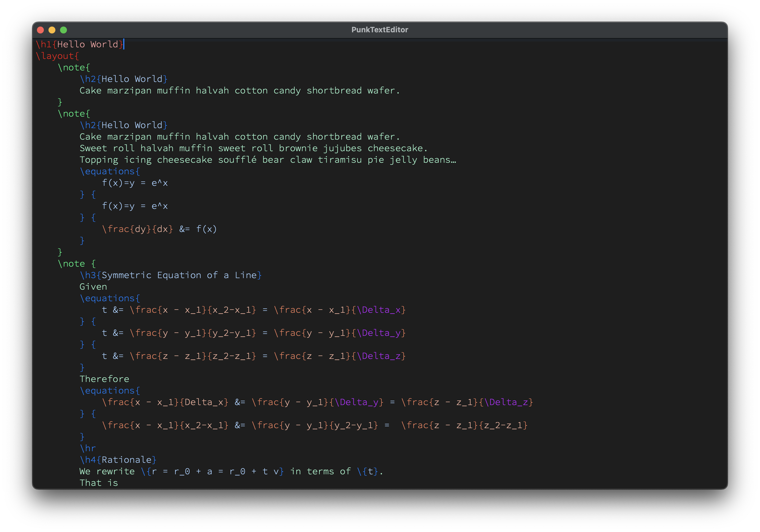Click the 'Symmetric Equation of a Line' heading
This screenshot has height=532, width=760.
[x=179, y=275]
